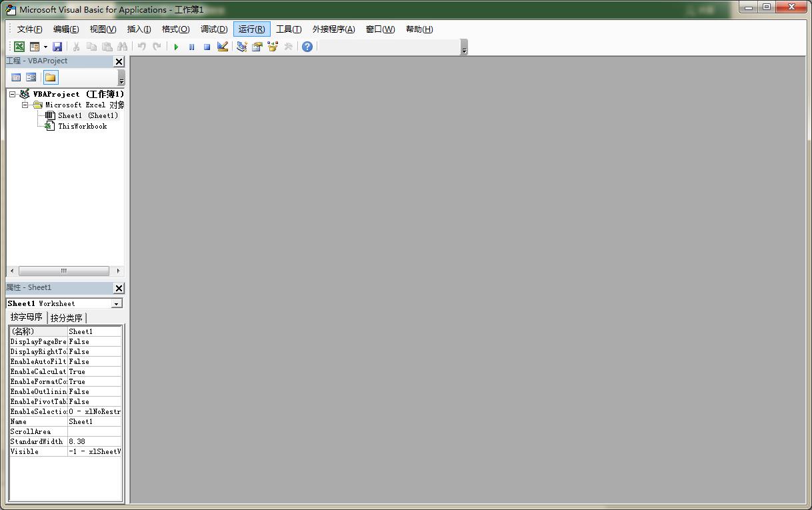Switch back to Microsoft Excel view
Image resolution: width=812 pixels, height=510 pixels.
click(x=19, y=47)
